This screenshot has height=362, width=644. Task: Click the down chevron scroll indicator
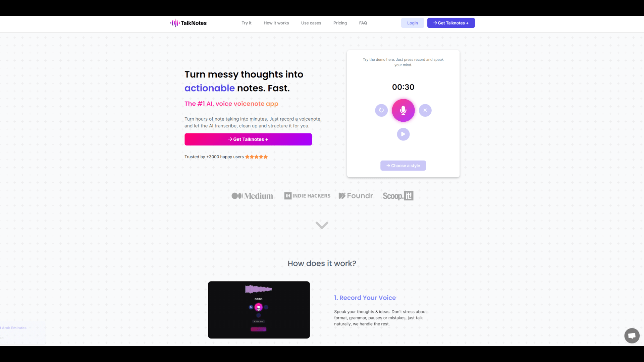322,225
